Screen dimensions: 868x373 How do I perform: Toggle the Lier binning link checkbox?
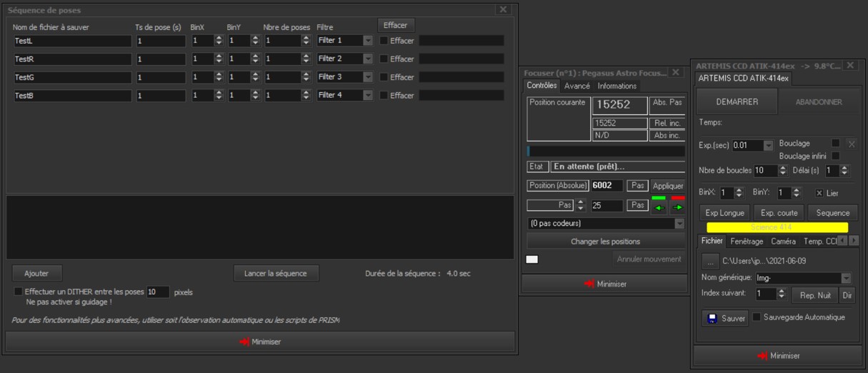point(819,193)
